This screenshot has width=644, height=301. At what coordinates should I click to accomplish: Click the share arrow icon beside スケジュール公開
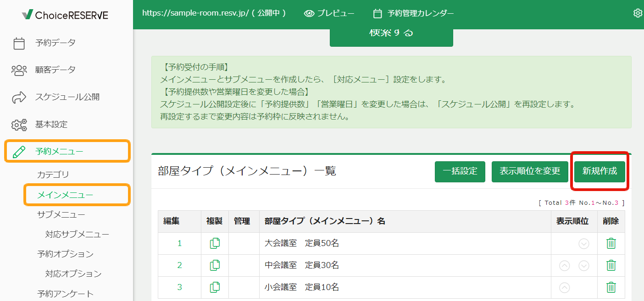click(19, 97)
